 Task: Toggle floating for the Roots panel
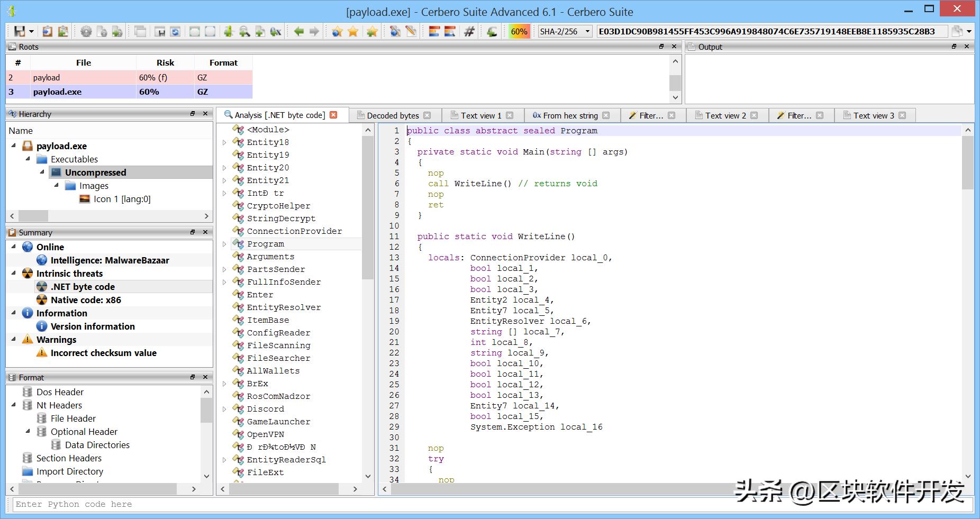pos(661,47)
